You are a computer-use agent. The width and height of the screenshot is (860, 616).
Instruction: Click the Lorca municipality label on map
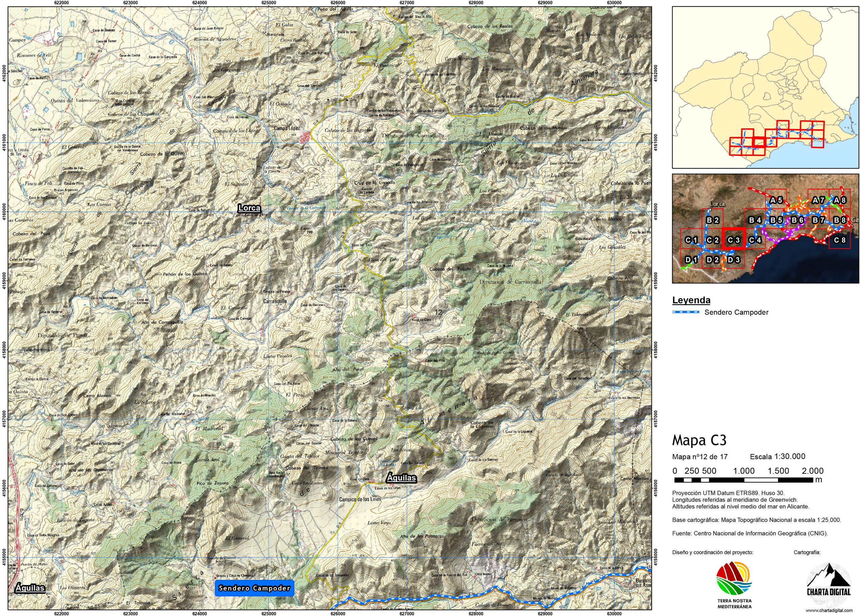point(249,208)
